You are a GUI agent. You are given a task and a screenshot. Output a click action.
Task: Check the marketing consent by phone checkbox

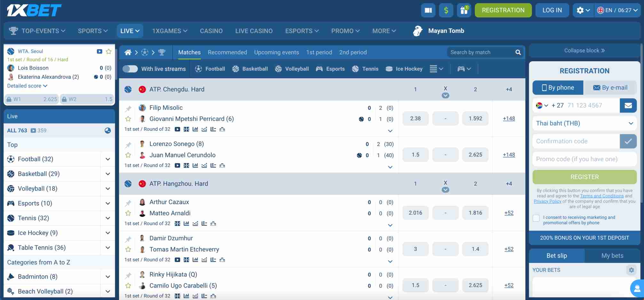[x=536, y=218]
